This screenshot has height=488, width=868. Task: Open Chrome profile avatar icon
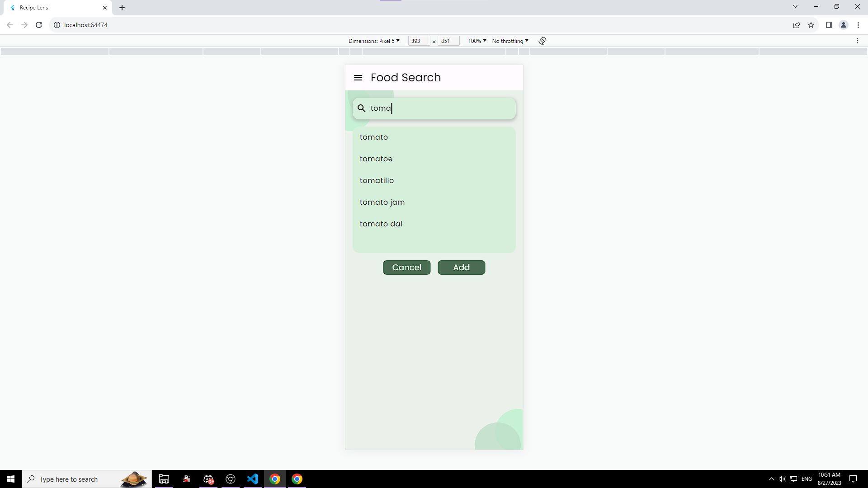tap(844, 25)
